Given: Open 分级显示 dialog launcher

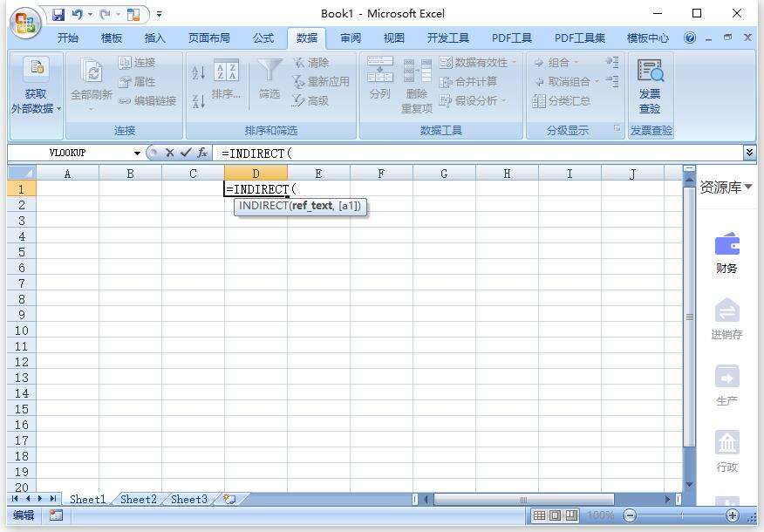Looking at the screenshot, I should (x=617, y=128).
